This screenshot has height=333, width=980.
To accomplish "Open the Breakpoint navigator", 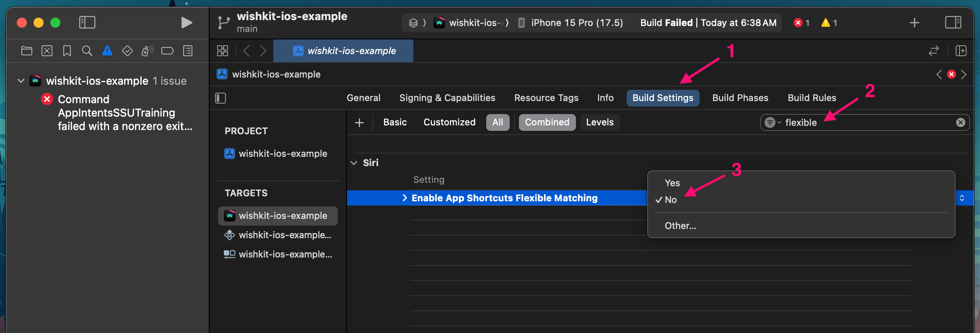I will coord(168,51).
